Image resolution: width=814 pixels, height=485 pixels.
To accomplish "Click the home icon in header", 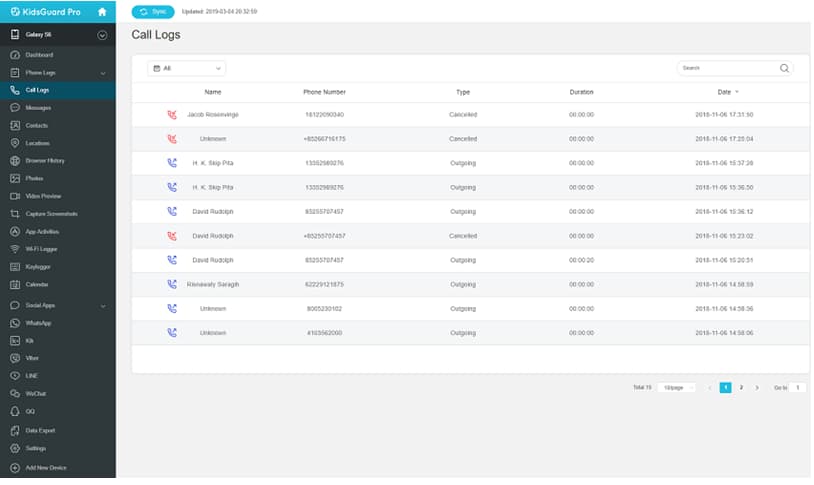I will tap(101, 12).
